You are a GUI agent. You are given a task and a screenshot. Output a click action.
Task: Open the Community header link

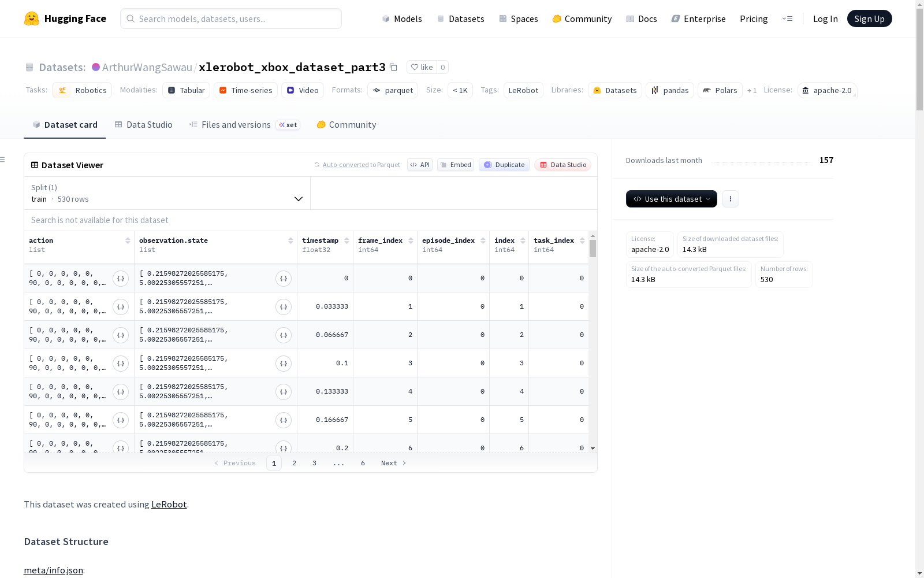coord(582,18)
